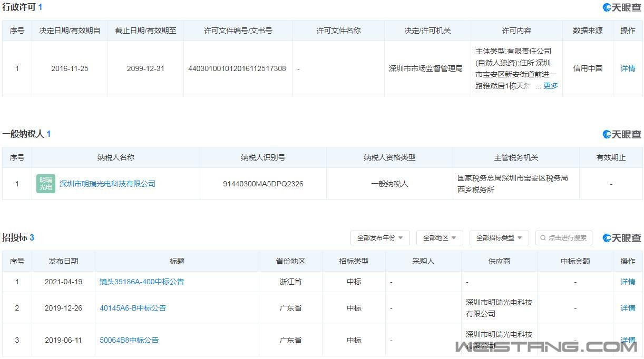The image size is (644, 359).
Task: Open 深圳市明瑞光电科技有限公司 taxpayer link
Action: pos(108,184)
